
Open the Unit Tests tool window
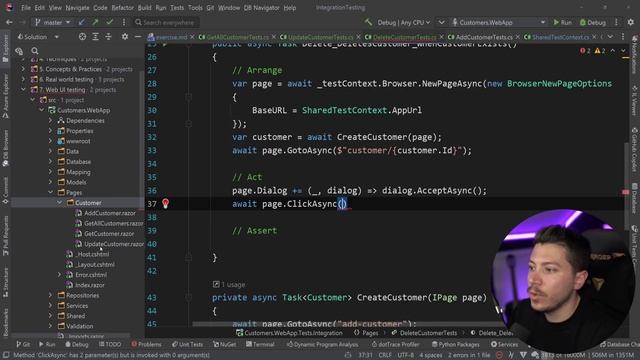point(187,344)
